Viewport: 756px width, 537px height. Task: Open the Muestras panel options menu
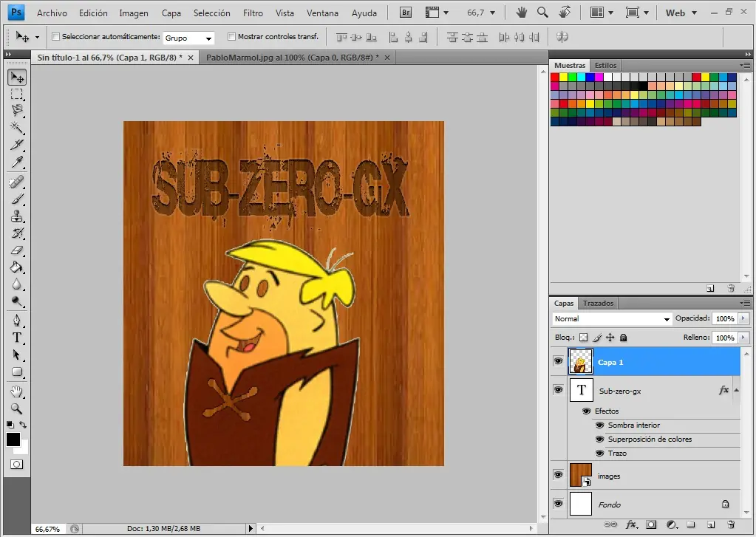pyautogui.click(x=746, y=65)
